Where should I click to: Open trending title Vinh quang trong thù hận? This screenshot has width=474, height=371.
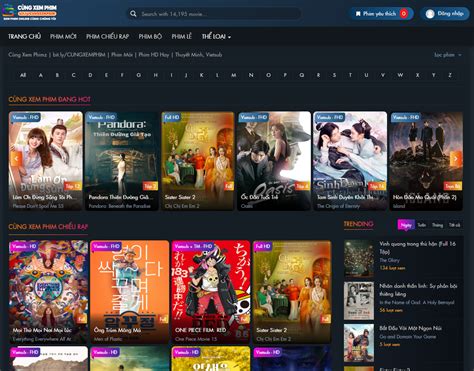[417, 248]
